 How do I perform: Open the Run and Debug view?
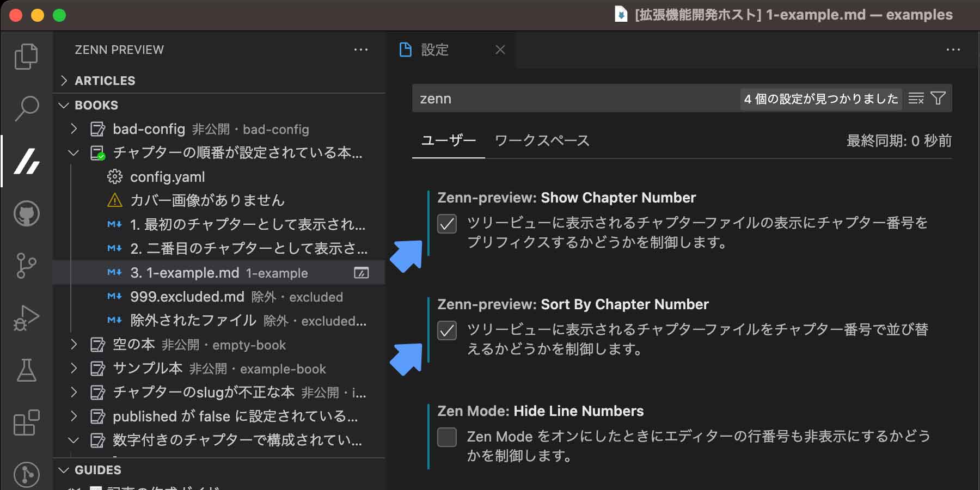pos(26,318)
